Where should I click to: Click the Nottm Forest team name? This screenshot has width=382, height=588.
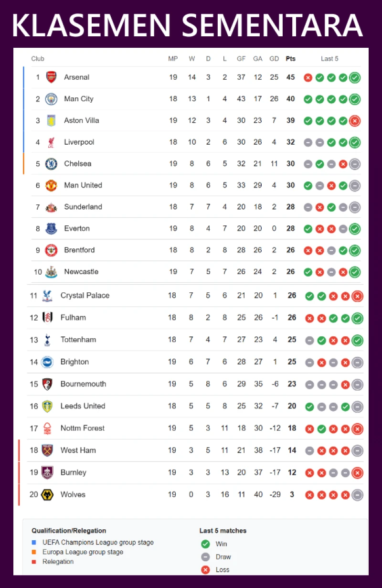tap(83, 428)
